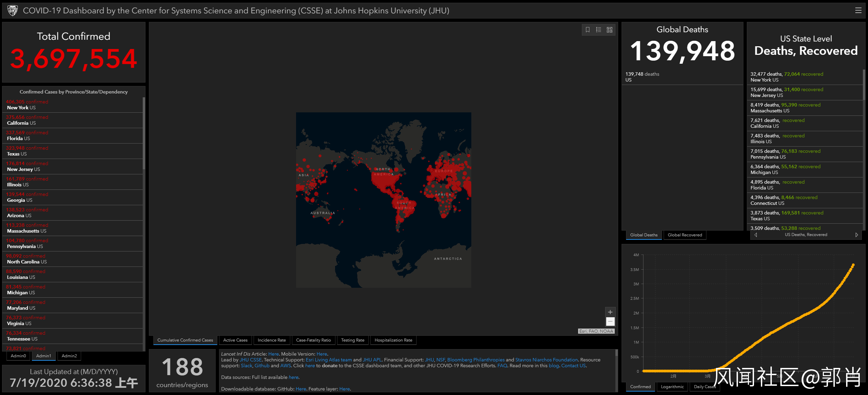Switch the case list to Admin0 level
Viewport: 868px width, 395px height.
click(18, 356)
